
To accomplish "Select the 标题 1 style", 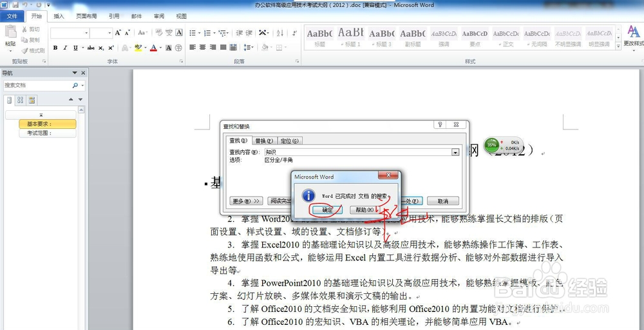I will click(351, 36).
